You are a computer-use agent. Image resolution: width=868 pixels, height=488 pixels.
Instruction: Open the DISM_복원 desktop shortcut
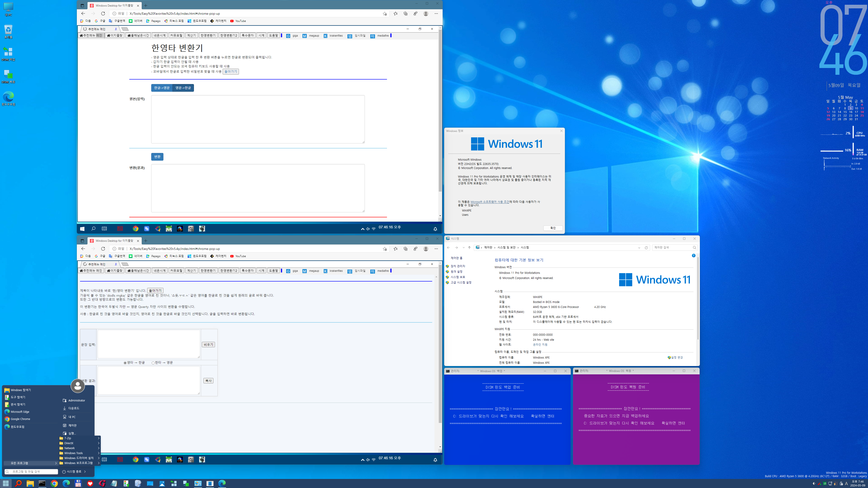tap(8, 76)
